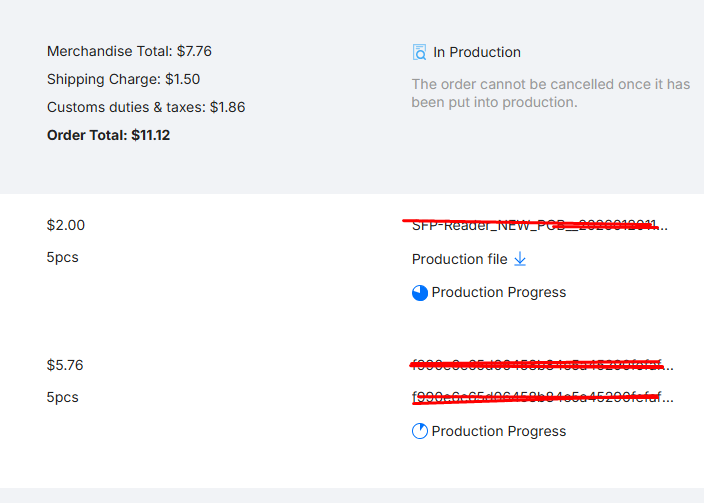
Task: Open Production Progress text for the $5.76 item
Action: pyautogui.click(x=499, y=432)
